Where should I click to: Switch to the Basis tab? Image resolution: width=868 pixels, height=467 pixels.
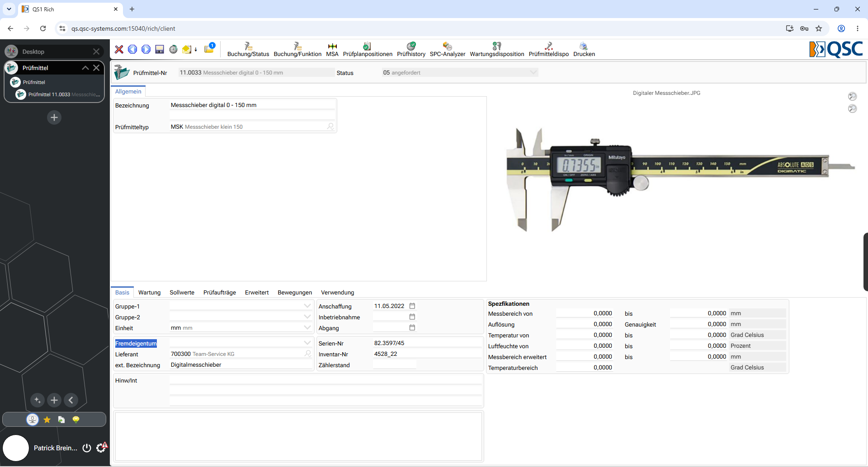tap(122, 292)
